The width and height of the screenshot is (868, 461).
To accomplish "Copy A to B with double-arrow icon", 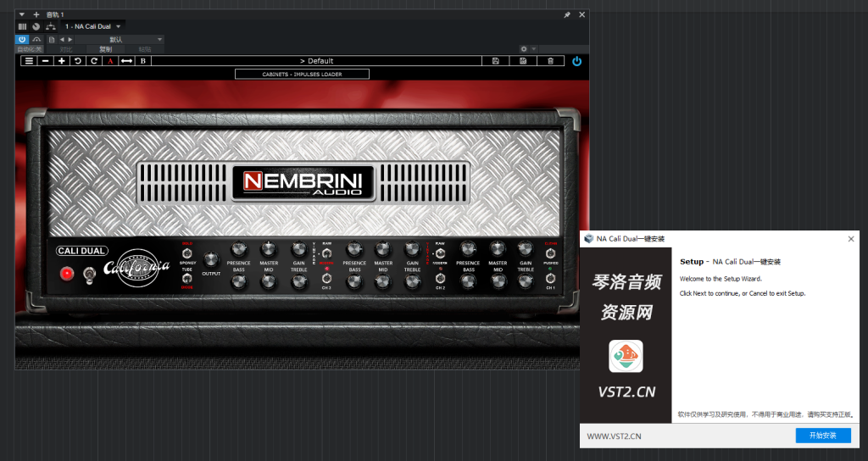I will [126, 61].
